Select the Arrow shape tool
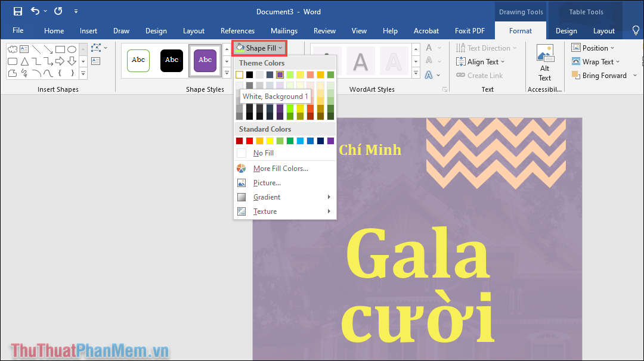Viewport: 644px width, 361px height. point(48,49)
